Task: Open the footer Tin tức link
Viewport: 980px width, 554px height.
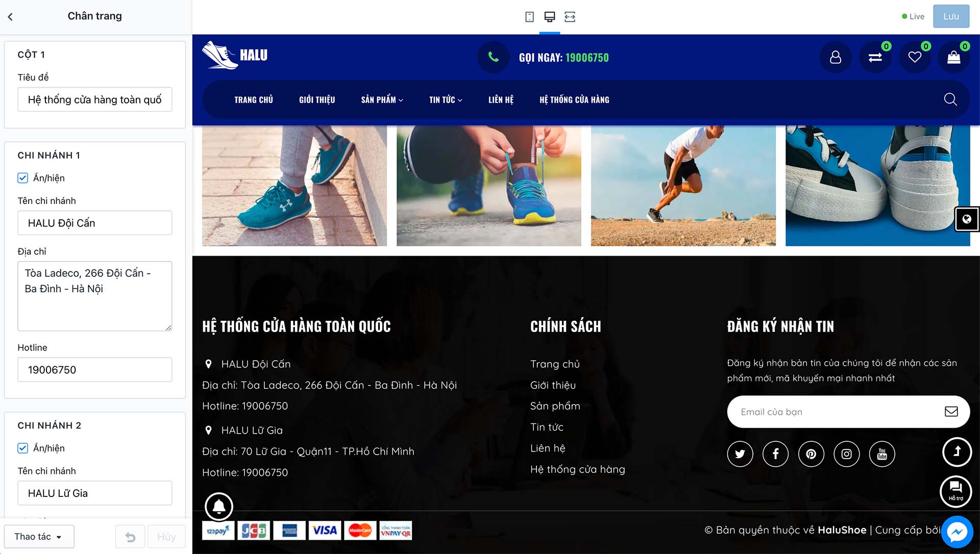Action: [x=547, y=427]
